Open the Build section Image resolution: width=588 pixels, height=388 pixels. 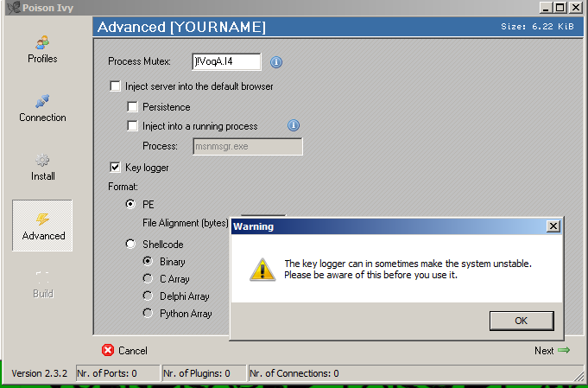tap(43, 285)
